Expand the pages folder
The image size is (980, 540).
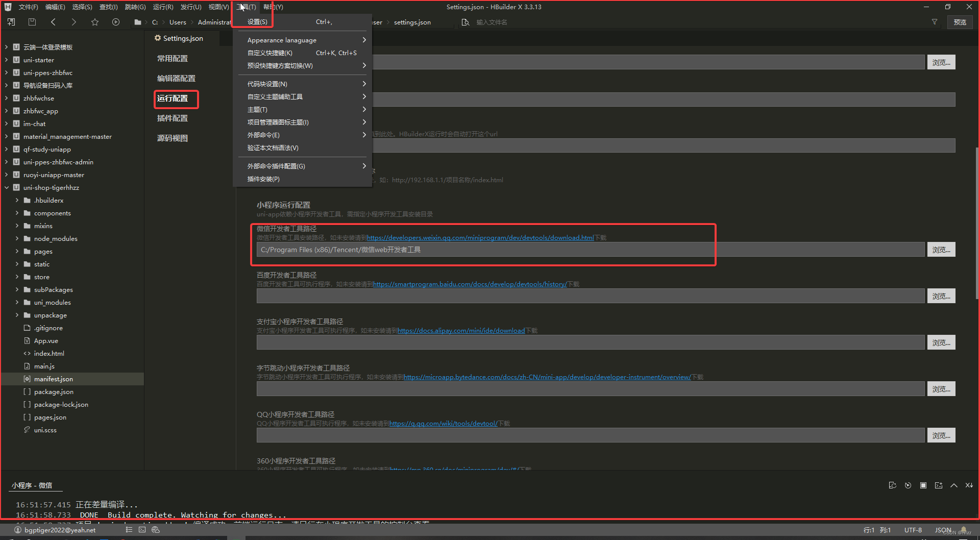click(x=17, y=251)
